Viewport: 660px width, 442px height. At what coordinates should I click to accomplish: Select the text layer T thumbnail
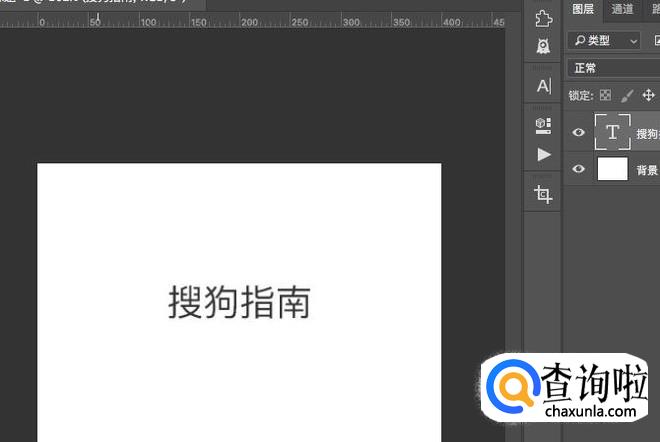(x=612, y=132)
